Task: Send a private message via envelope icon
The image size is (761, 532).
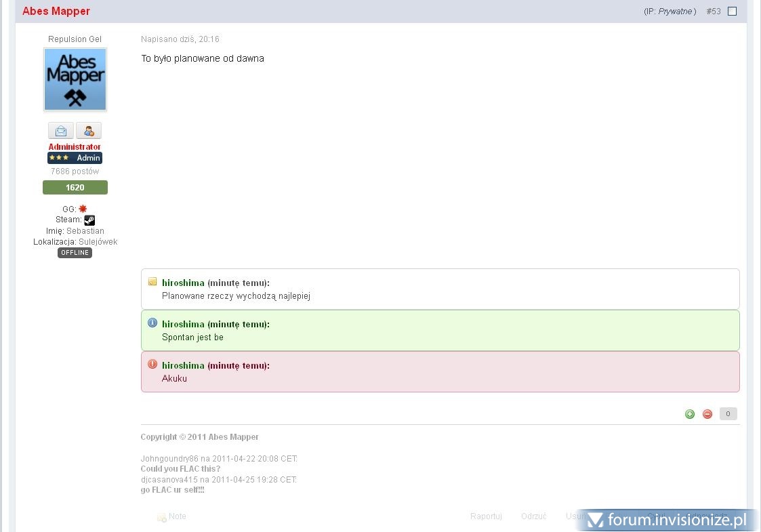Action: (x=61, y=131)
